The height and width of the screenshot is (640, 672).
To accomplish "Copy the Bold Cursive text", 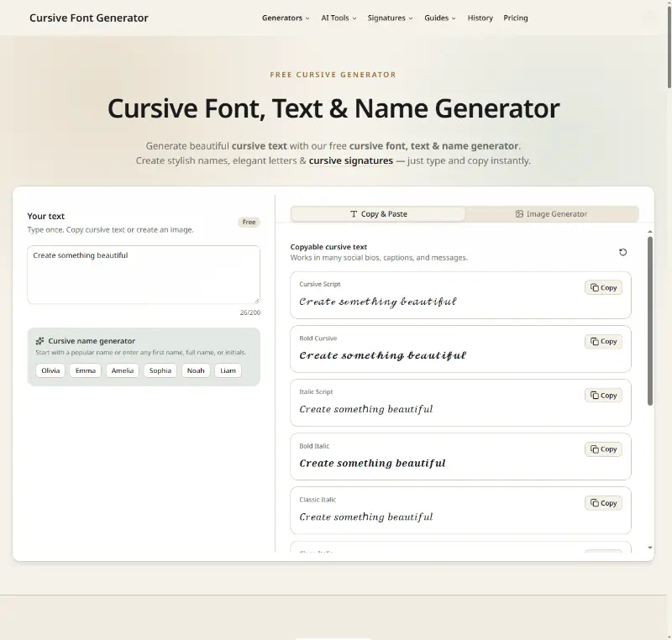I will (603, 342).
